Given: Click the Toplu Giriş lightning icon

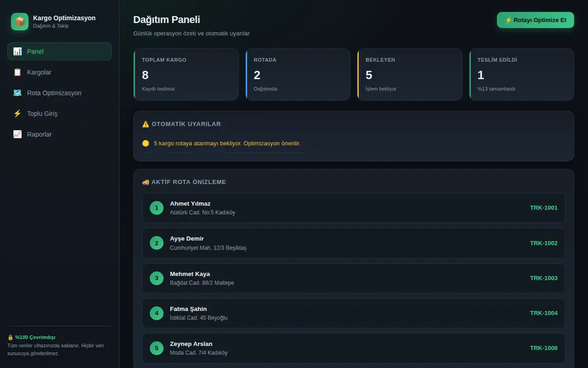Looking at the screenshot, I should click(x=17, y=113).
